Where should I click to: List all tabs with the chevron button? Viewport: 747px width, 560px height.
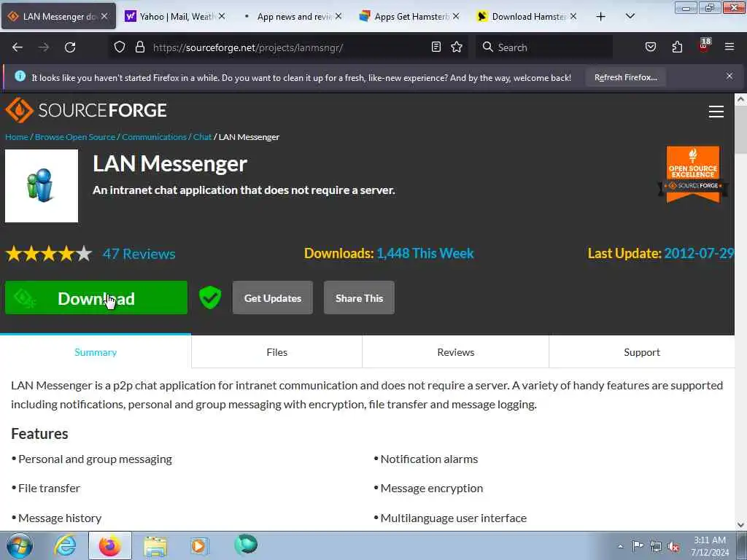tap(630, 16)
